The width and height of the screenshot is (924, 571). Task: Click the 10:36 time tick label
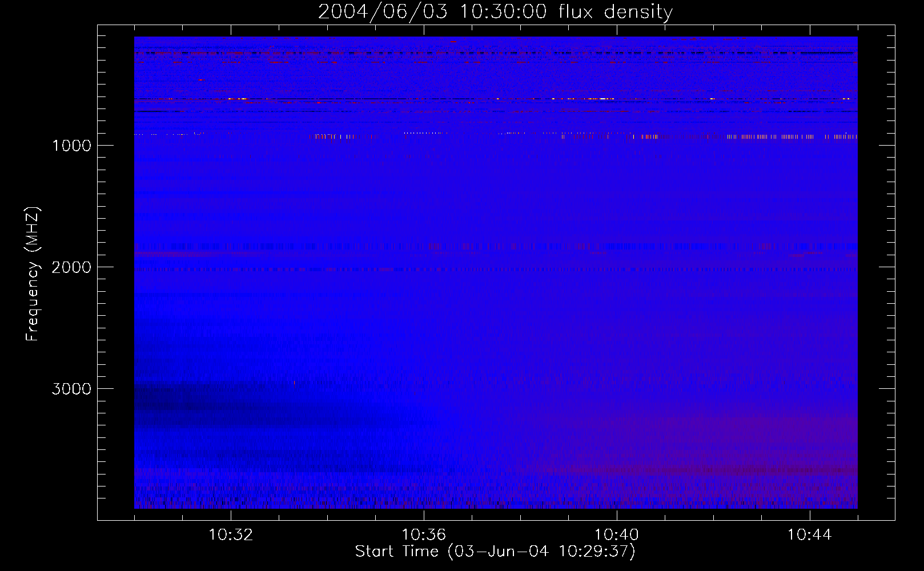[x=424, y=535]
